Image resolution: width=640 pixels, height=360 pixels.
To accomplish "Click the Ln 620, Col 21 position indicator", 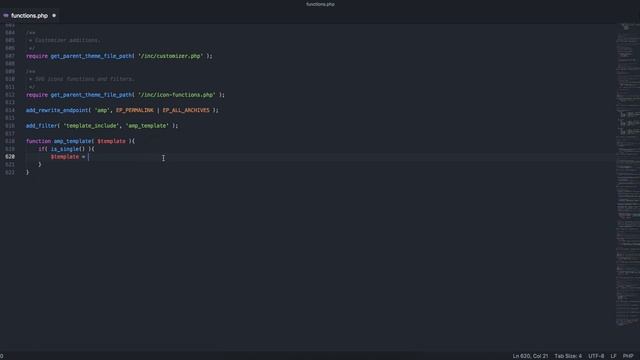I will pyautogui.click(x=530, y=356).
